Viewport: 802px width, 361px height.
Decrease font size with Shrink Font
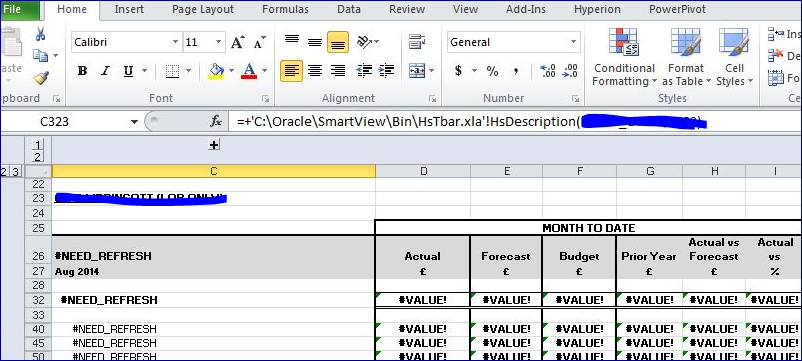pyautogui.click(x=259, y=42)
